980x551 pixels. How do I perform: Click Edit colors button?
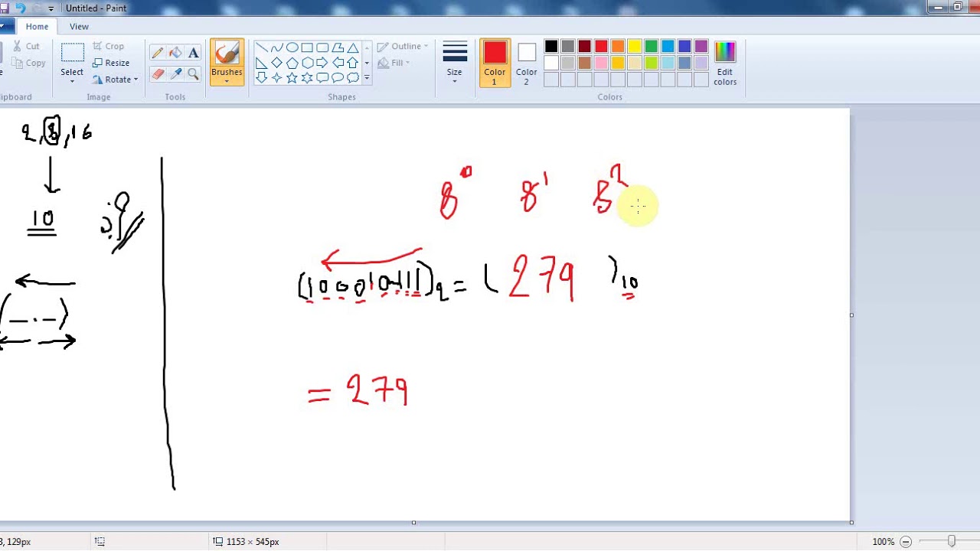725,63
